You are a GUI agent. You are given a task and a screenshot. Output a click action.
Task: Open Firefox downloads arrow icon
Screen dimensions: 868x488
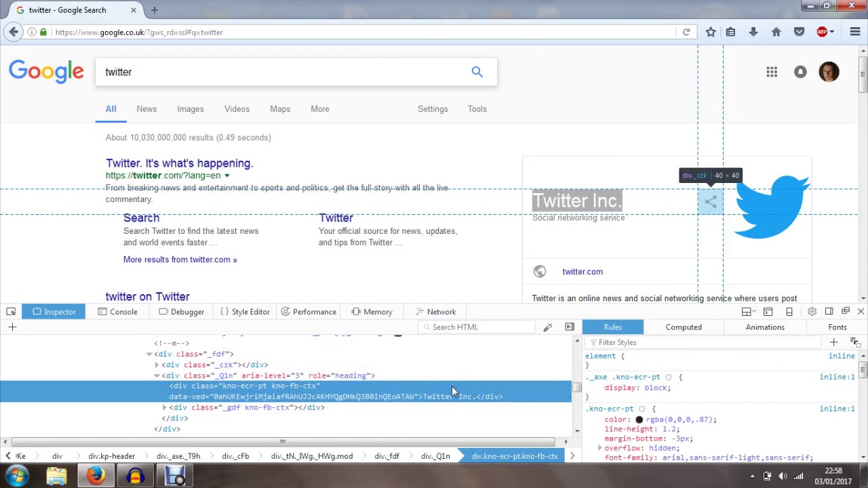coord(753,32)
